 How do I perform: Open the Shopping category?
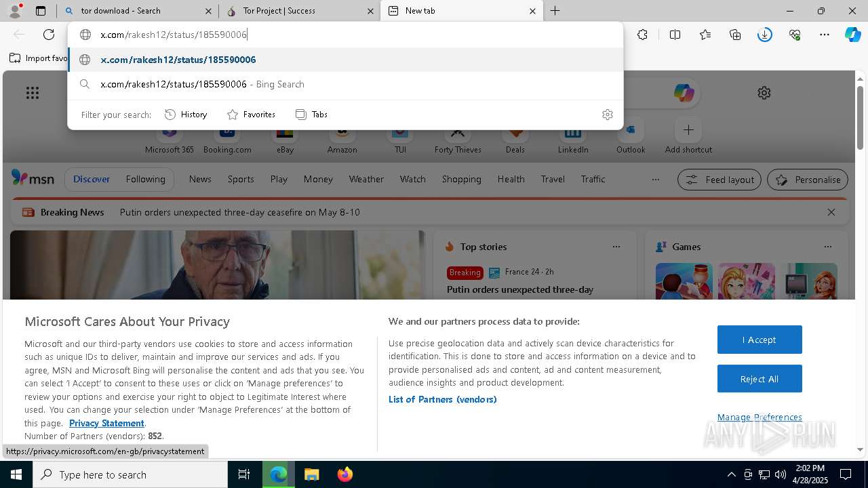pyautogui.click(x=461, y=179)
